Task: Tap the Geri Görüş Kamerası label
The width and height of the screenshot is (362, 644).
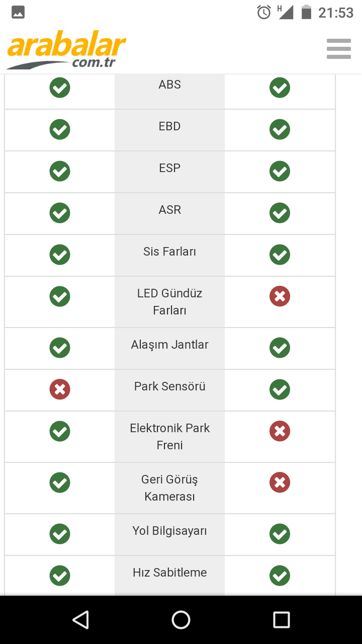Action: (169, 488)
